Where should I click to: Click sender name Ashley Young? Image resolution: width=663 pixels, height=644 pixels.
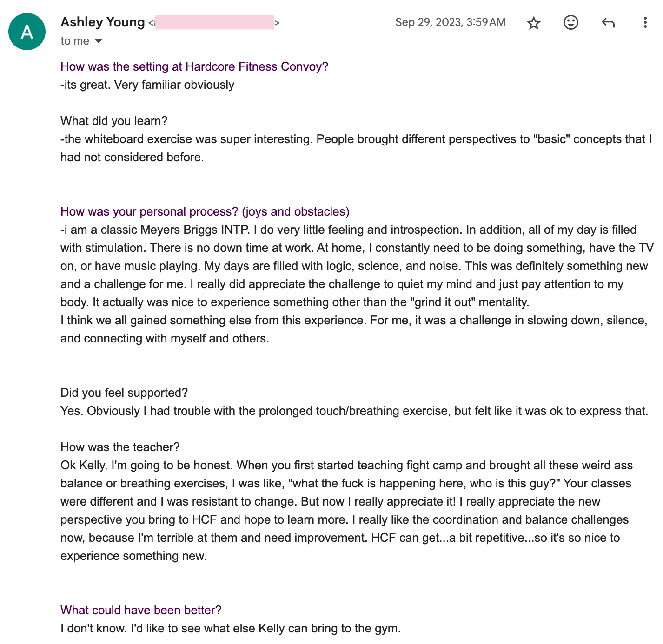point(103,22)
